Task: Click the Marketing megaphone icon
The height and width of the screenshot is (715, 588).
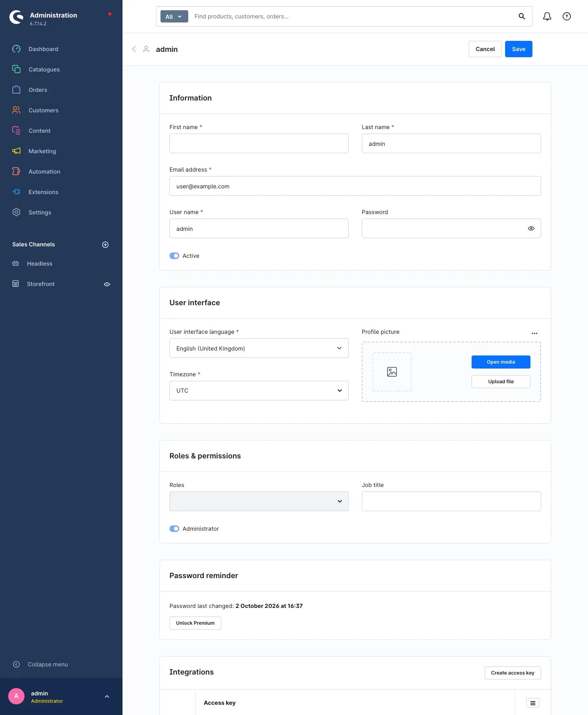Action: coord(16,151)
